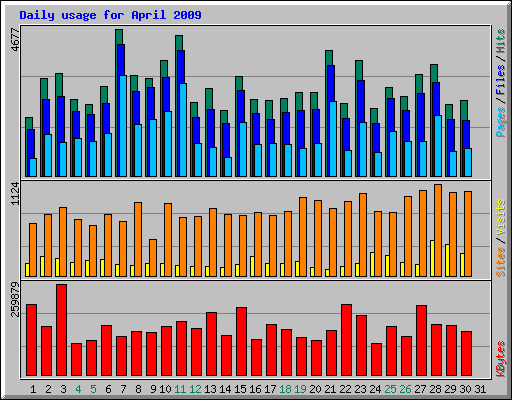This screenshot has width=512, height=400.
Task: Click the red KBytes bar for day 15
Action: [x=241, y=342]
